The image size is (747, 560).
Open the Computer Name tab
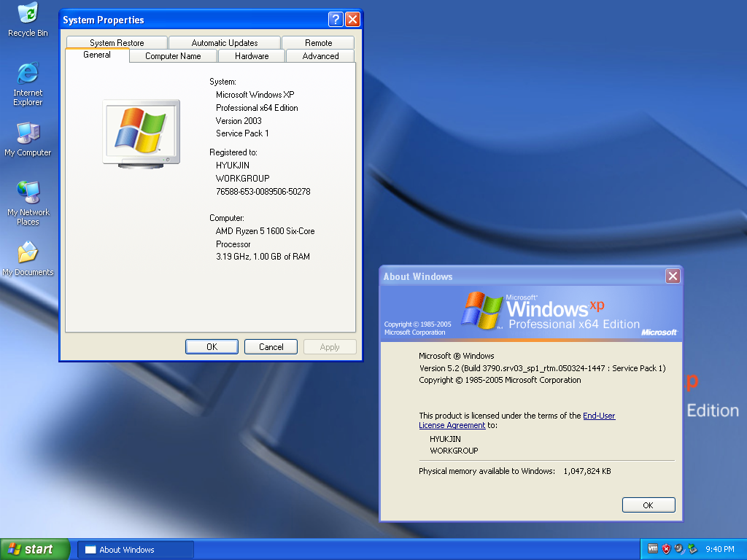[173, 55]
